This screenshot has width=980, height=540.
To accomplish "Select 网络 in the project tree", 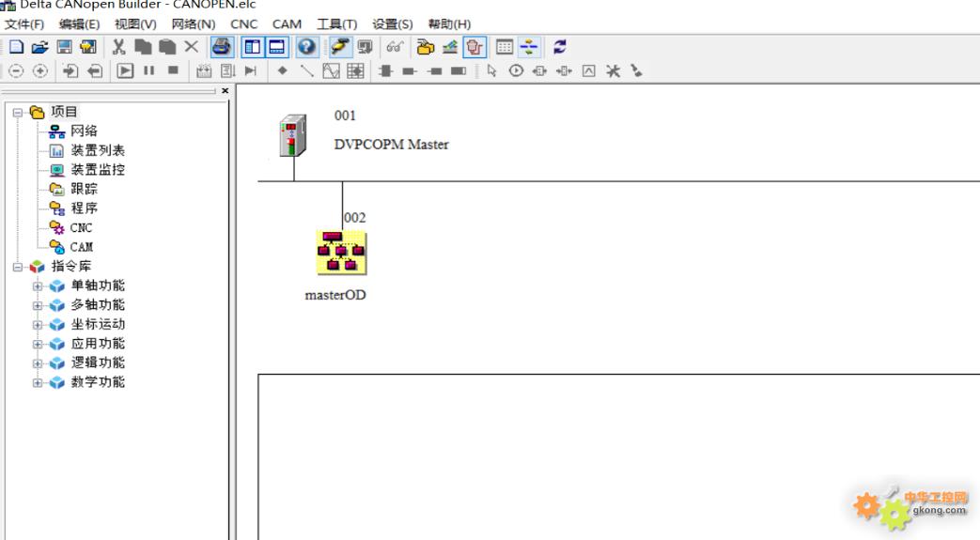I will (x=84, y=131).
